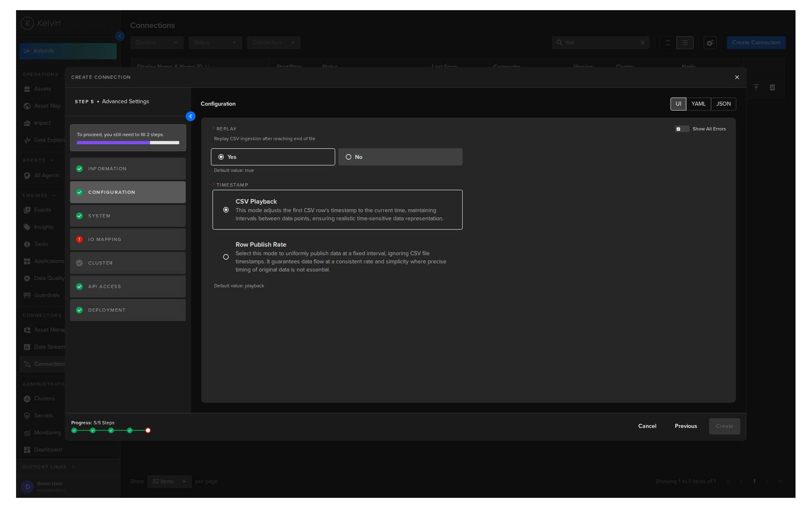
Task: Click the Create button
Action: 724,426
